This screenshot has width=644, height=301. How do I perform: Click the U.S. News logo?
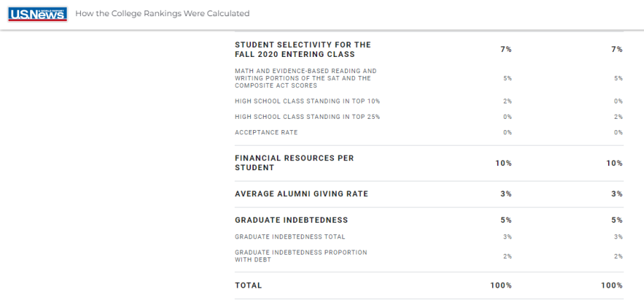pos(37,14)
